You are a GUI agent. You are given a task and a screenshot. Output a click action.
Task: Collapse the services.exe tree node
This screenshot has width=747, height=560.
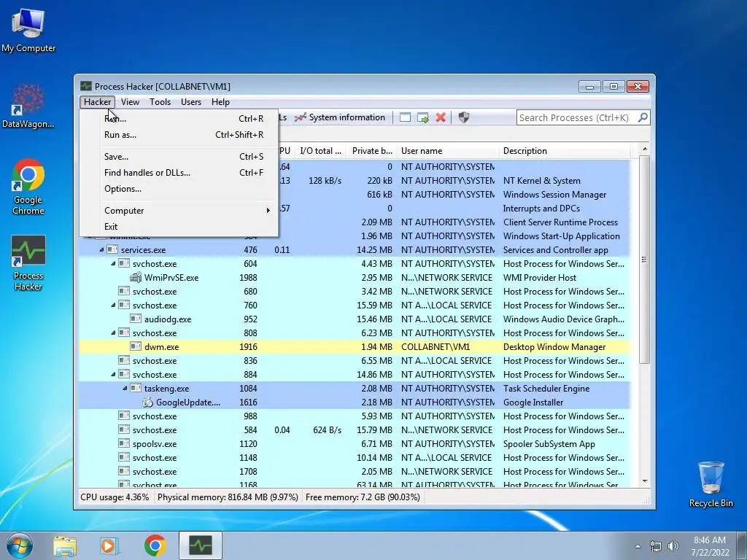[101, 249]
